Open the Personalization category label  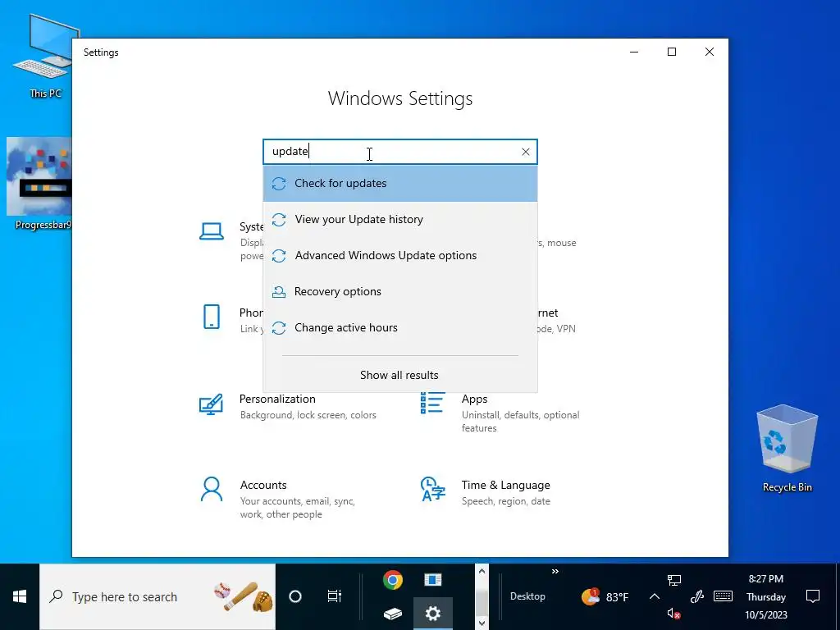tap(277, 399)
